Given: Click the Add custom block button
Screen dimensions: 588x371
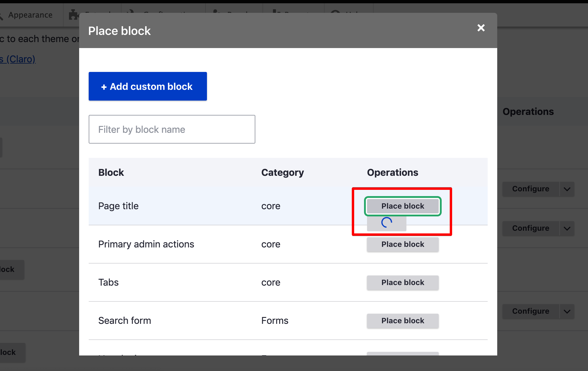Looking at the screenshot, I should 148,86.
